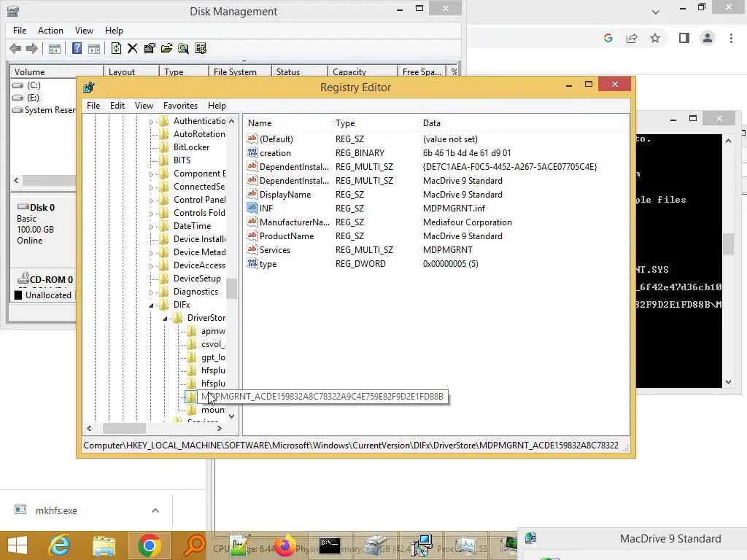Click the Registry Editor title bar icon
This screenshot has width=747, height=560.
pyautogui.click(x=88, y=87)
